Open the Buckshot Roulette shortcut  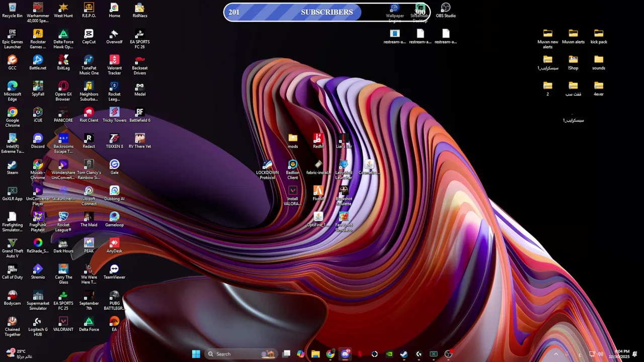click(x=344, y=196)
